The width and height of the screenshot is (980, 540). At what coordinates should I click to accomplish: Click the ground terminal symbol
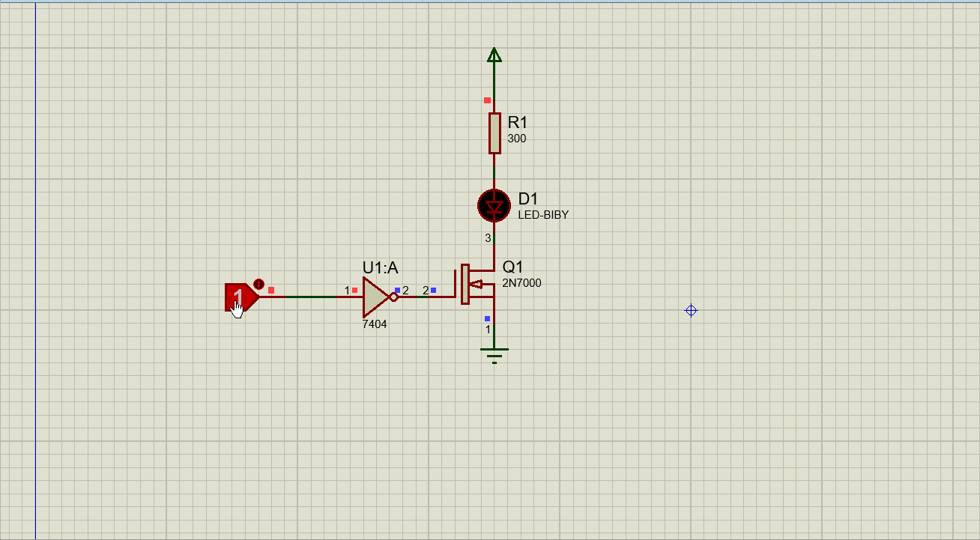(494, 355)
